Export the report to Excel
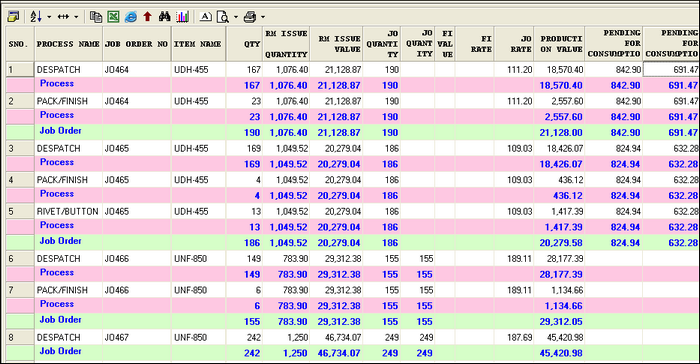 tap(113, 17)
